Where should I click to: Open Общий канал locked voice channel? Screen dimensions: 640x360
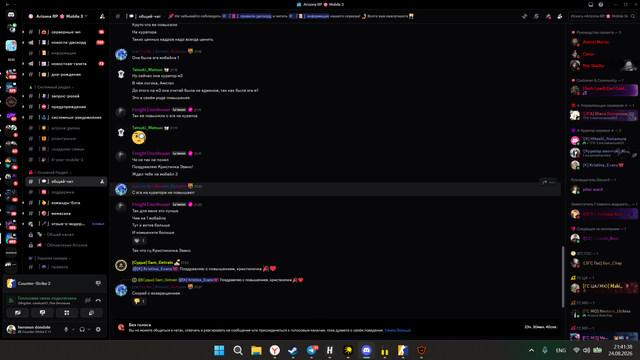click(66, 235)
